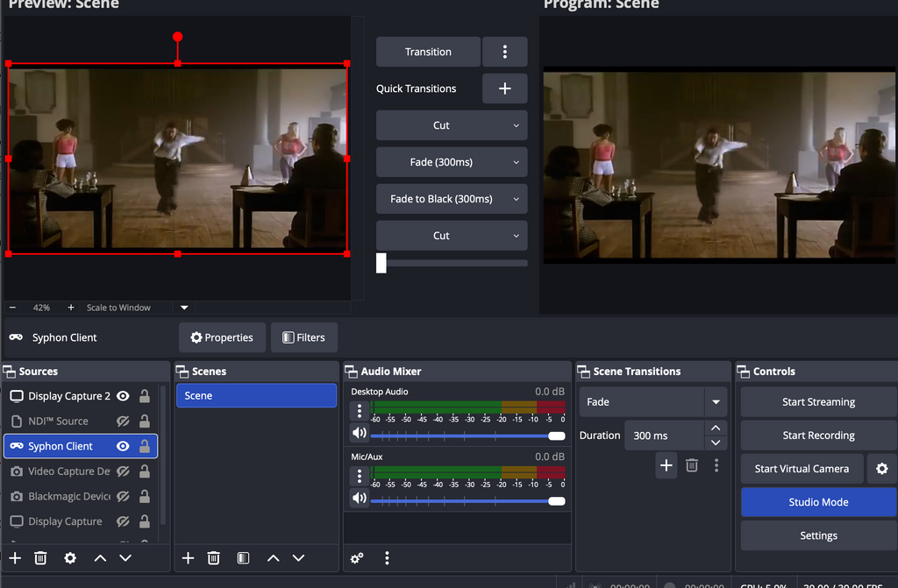Viewport: 898px width, 588px height.
Task: Open the Fade scene transition dropdown
Action: pos(716,402)
